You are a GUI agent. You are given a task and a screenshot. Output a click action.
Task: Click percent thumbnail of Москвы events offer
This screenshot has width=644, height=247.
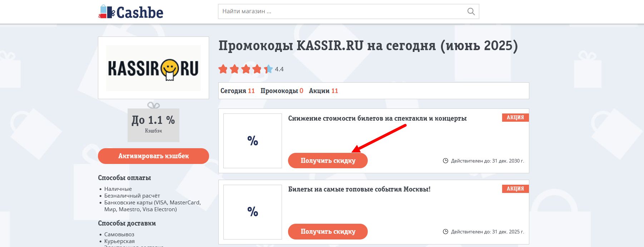(253, 212)
